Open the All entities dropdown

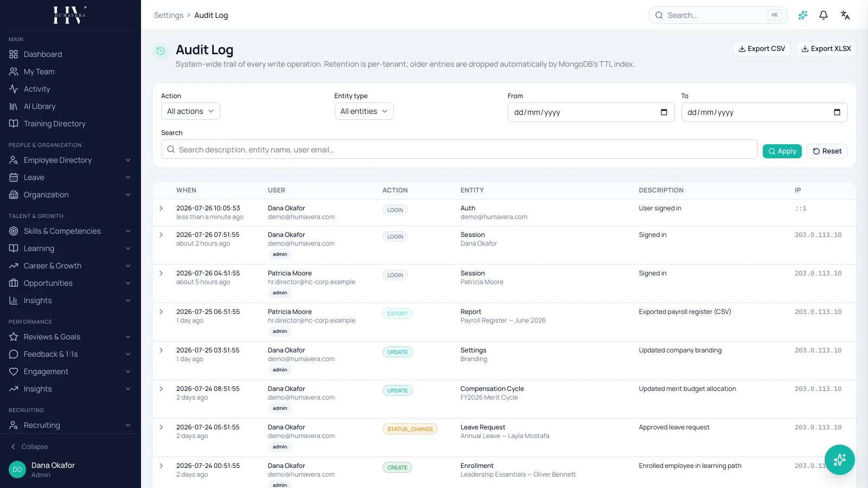point(364,111)
